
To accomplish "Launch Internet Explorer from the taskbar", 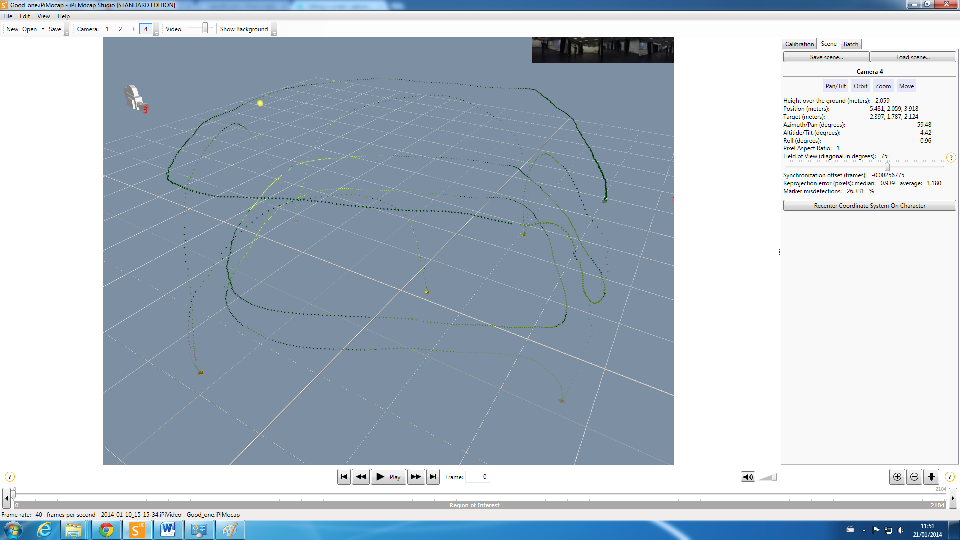I will click(x=44, y=530).
